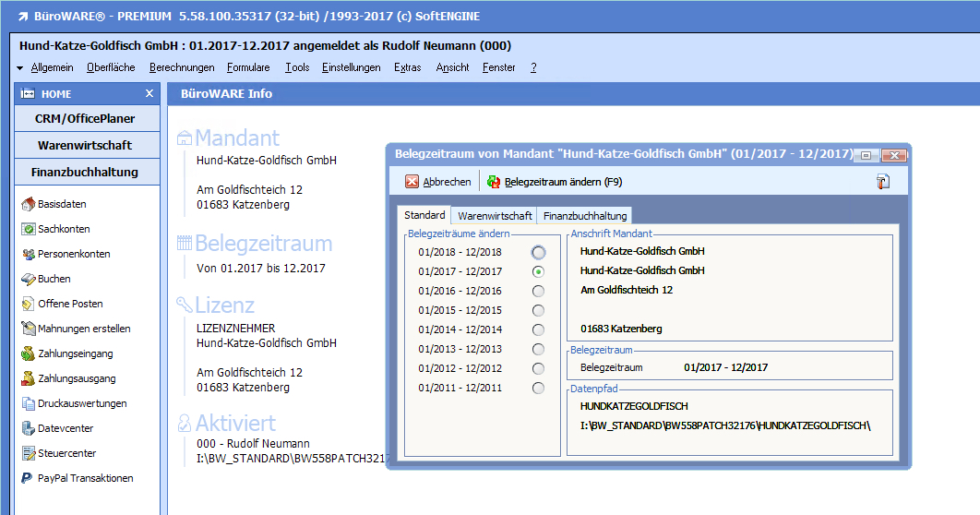Open the Einstellungen menu
This screenshot has width=980, height=515.
point(351,67)
